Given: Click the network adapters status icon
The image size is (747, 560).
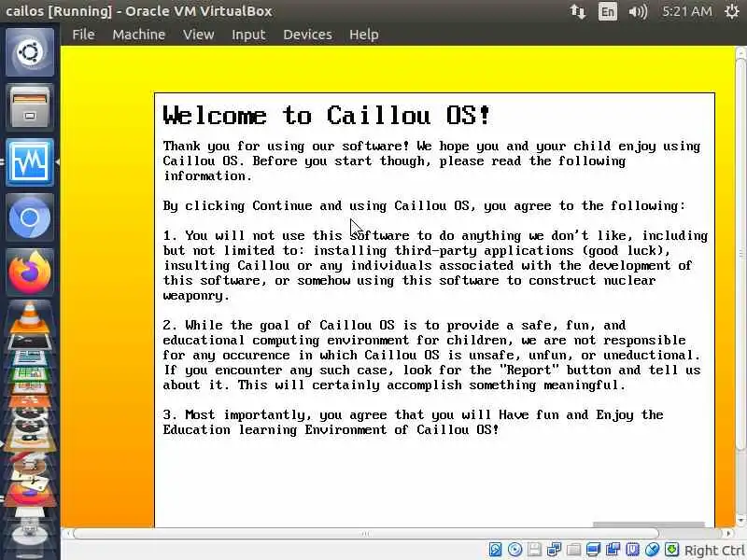Looking at the screenshot, I should [554, 550].
